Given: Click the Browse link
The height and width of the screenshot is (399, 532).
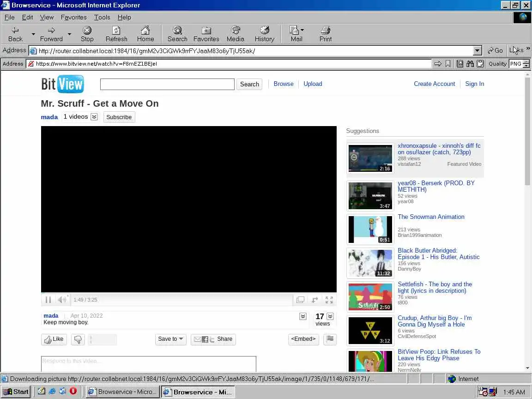Looking at the screenshot, I should (284, 84).
